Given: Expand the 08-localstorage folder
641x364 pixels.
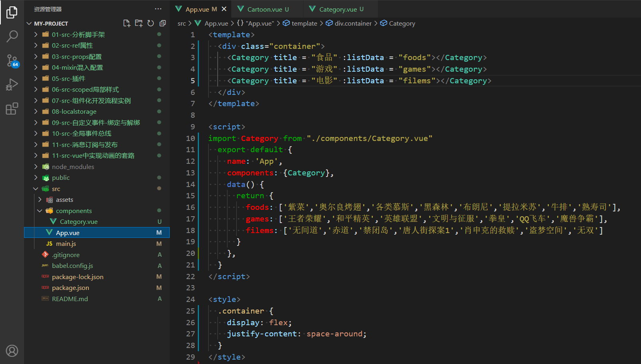Looking at the screenshot, I should click(x=96, y=112).
